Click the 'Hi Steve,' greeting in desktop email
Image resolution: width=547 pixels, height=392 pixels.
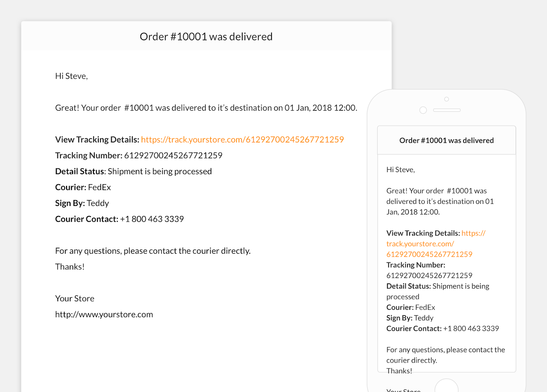pos(71,76)
